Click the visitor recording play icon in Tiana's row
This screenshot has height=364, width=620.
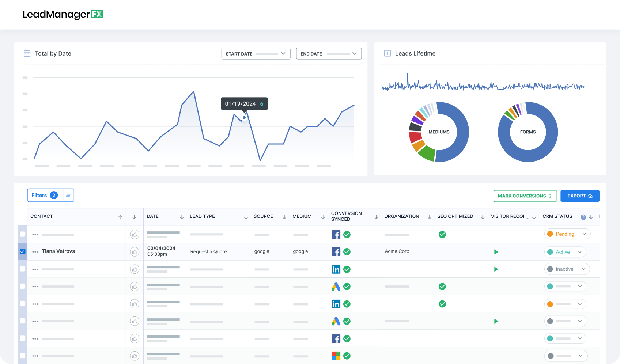[496, 251]
